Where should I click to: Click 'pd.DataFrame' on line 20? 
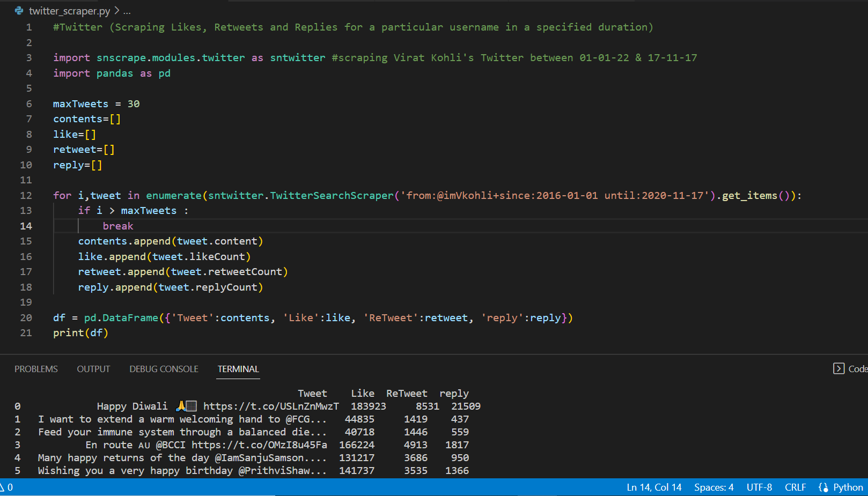[x=121, y=317]
